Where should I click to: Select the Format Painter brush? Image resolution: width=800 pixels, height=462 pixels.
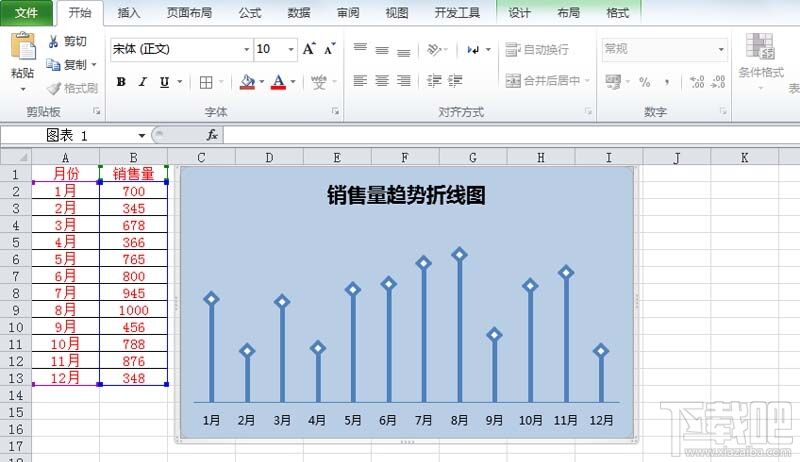point(54,88)
